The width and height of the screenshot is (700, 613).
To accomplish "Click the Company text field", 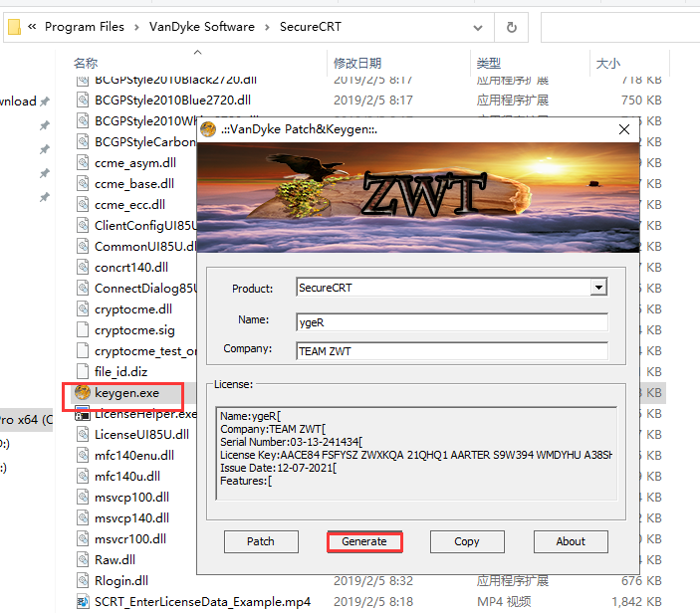I will (451, 350).
